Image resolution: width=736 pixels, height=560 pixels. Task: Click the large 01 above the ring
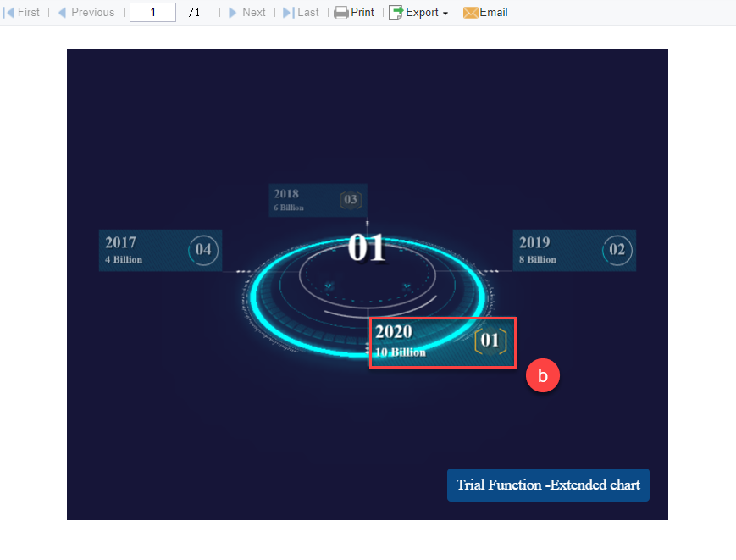pos(367,247)
